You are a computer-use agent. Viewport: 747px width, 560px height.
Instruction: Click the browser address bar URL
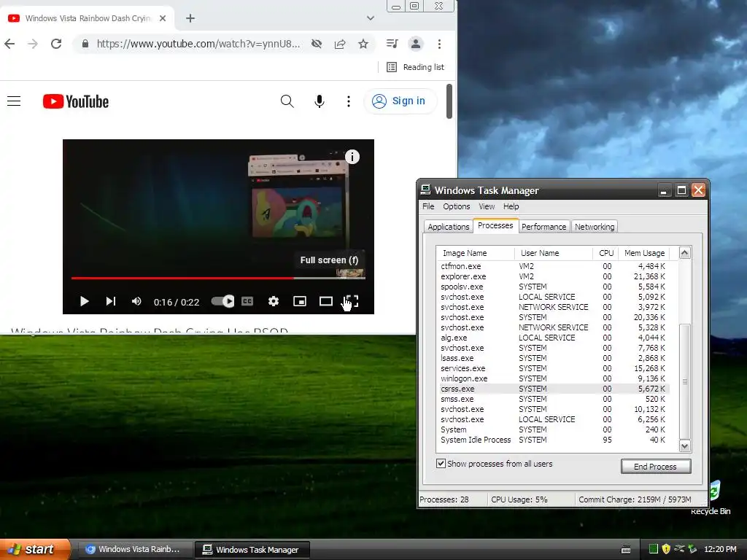point(198,44)
